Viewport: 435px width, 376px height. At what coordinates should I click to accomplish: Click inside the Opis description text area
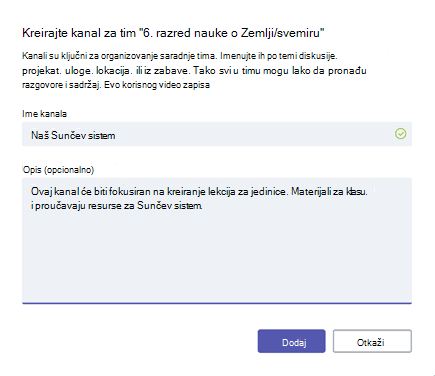[x=217, y=241]
